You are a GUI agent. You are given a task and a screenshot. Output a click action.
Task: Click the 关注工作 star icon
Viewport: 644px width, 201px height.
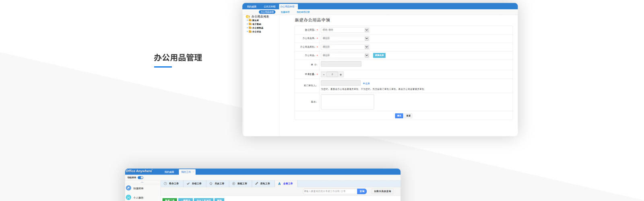[211, 184]
